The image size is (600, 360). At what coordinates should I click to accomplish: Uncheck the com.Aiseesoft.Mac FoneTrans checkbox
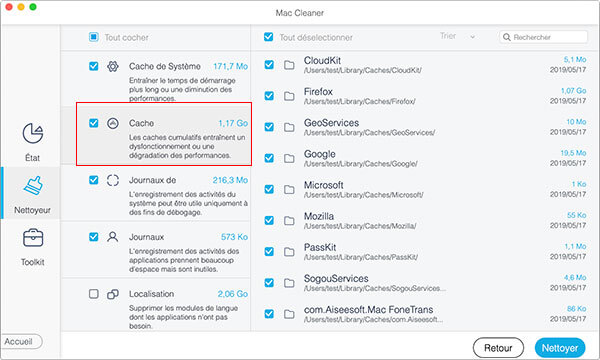(x=269, y=314)
